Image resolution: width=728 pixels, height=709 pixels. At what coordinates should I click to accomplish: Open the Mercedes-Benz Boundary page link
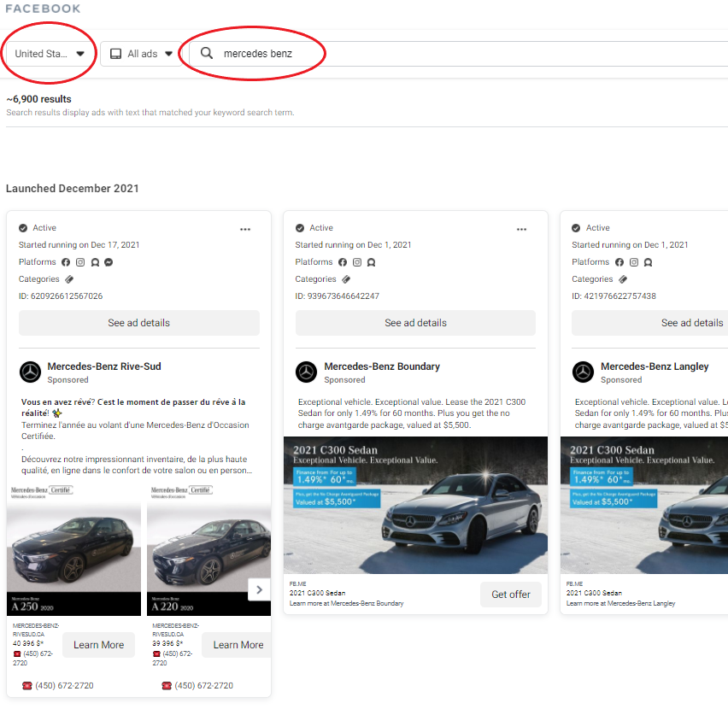click(x=382, y=366)
